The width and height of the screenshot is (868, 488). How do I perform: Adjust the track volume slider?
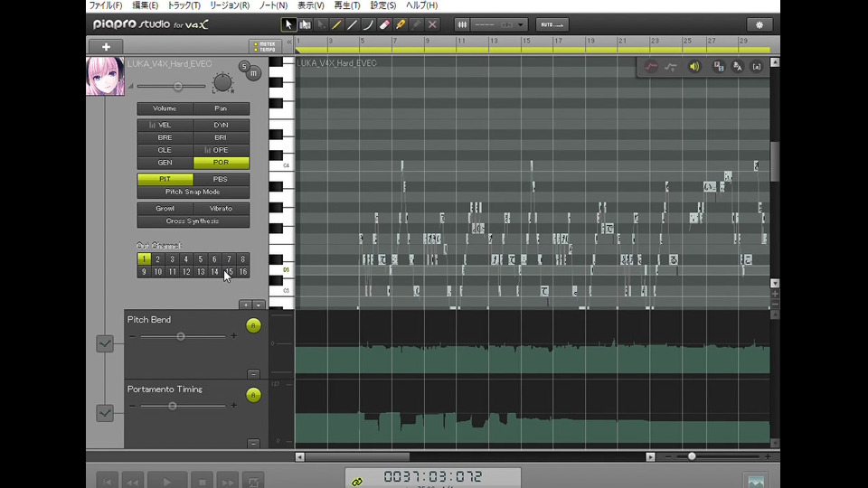coord(172,87)
